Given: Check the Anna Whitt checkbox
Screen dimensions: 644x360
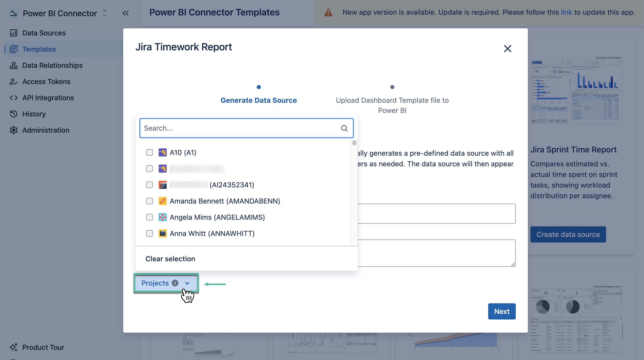Looking at the screenshot, I should [149, 233].
